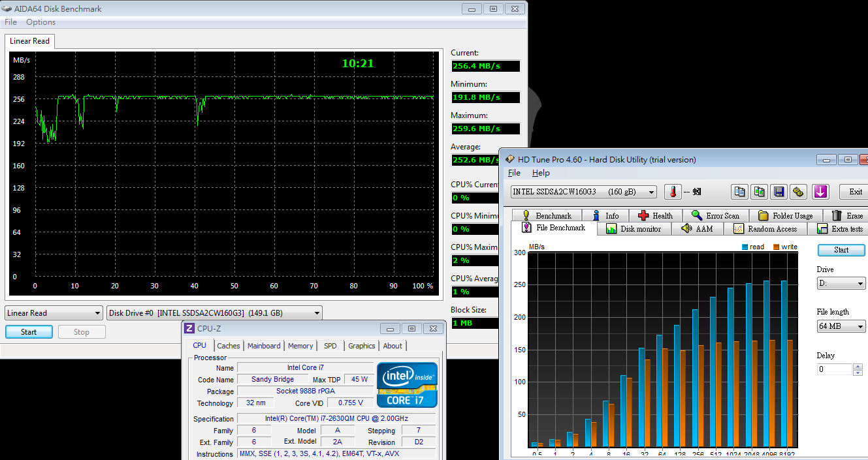The image size is (868, 460).
Task: Click the 10:21 timer in AIDA64 graph
Action: [358, 63]
